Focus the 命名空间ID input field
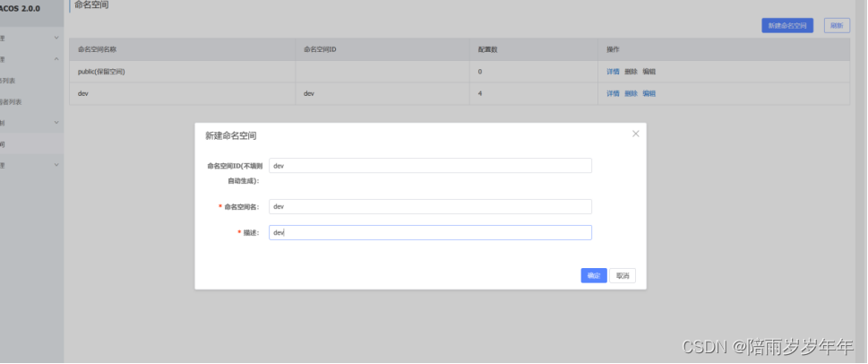 tap(430, 166)
